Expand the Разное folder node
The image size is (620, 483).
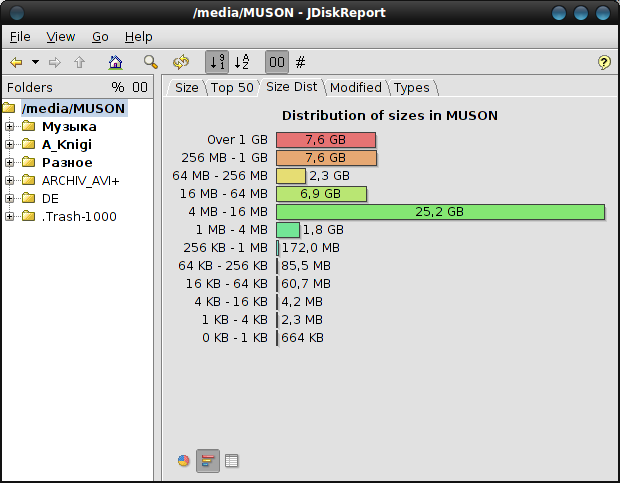point(9,162)
